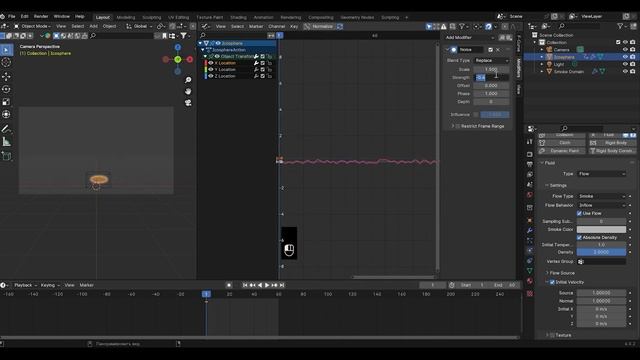This screenshot has width=640, height=360.
Task: Activate the Move tool
Action: (x=6, y=76)
